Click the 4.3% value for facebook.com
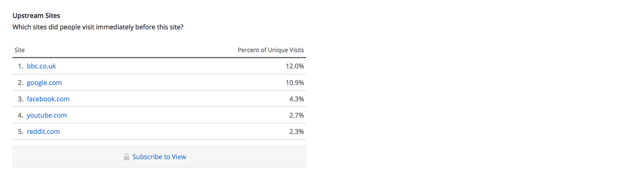This screenshot has width=644, height=182. [x=296, y=99]
